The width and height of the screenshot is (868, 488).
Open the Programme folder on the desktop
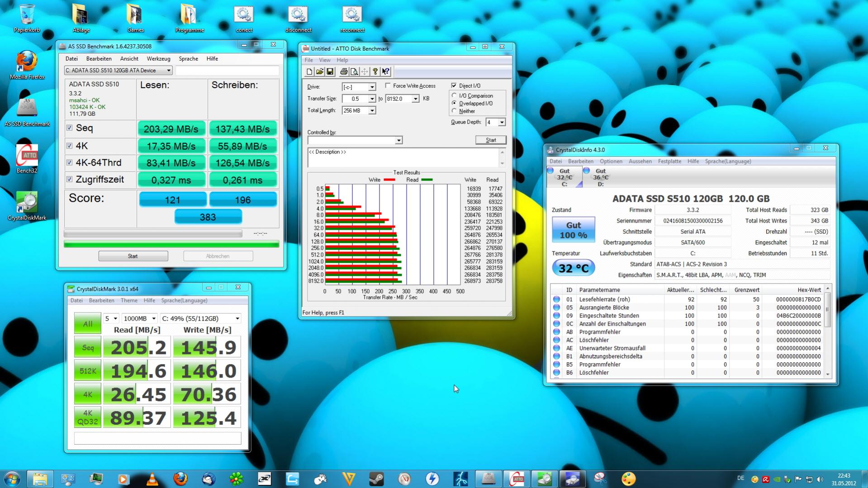pyautogui.click(x=190, y=19)
